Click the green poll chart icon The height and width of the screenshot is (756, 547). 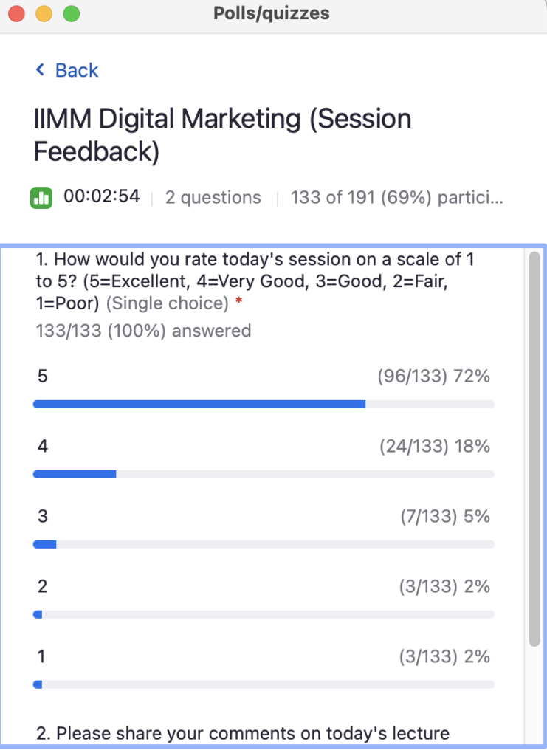tap(41, 198)
